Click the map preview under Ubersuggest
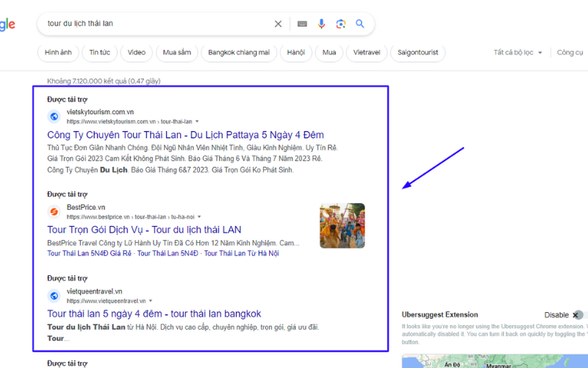Screen dimensions: 588x368 (495, 361)
